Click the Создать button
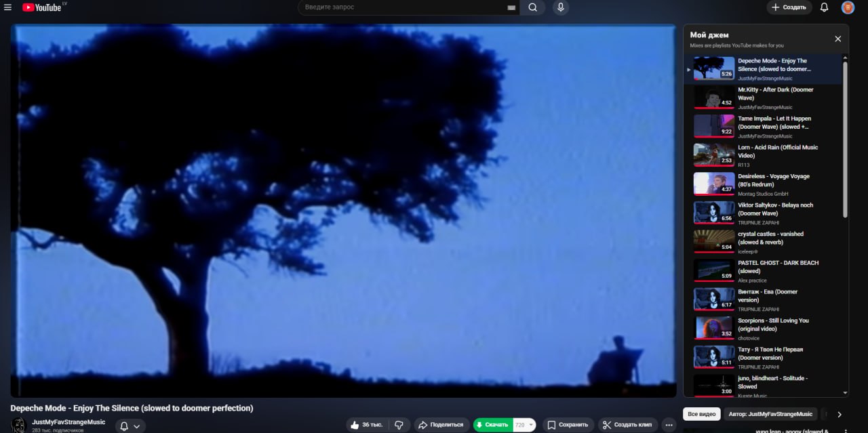 [x=789, y=7]
